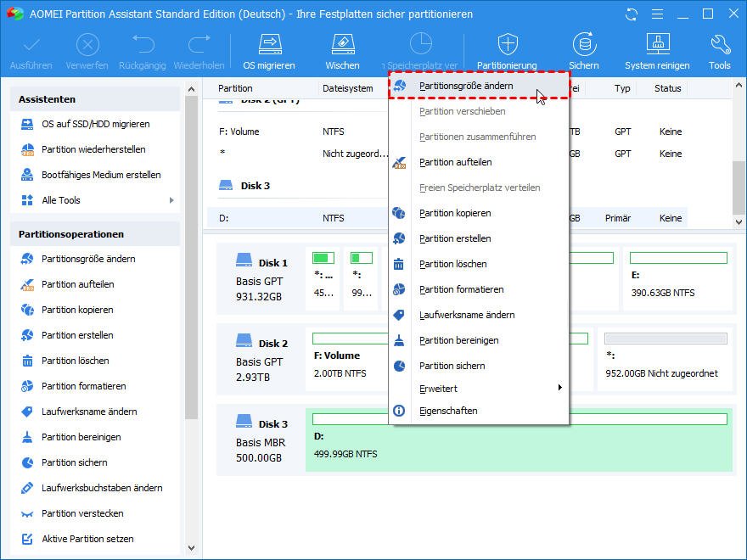
Task: Click the Dateisystem column header
Action: click(x=348, y=88)
